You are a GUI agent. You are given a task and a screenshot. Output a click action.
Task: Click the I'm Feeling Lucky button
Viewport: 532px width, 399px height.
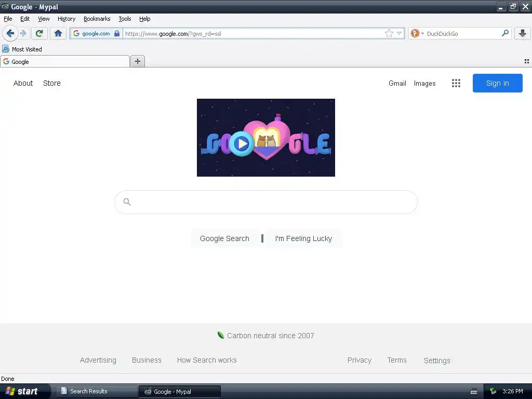pyautogui.click(x=303, y=238)
